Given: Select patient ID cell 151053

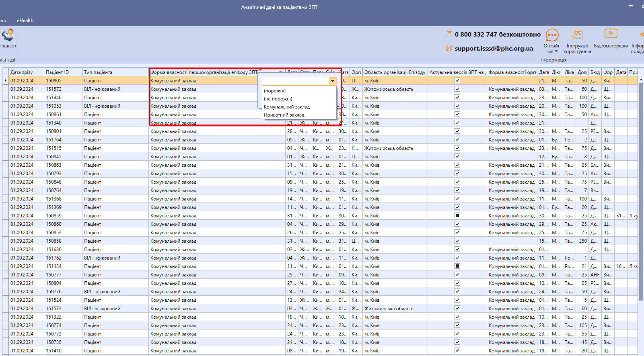Looking at the screenshot, I should pyautogui.click(x=63, y=106).
